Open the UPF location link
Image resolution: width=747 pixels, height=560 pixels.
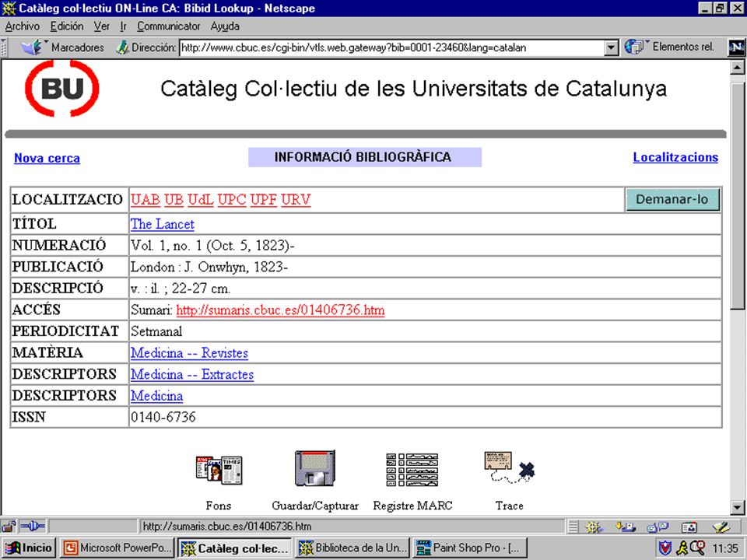(264, 200)
